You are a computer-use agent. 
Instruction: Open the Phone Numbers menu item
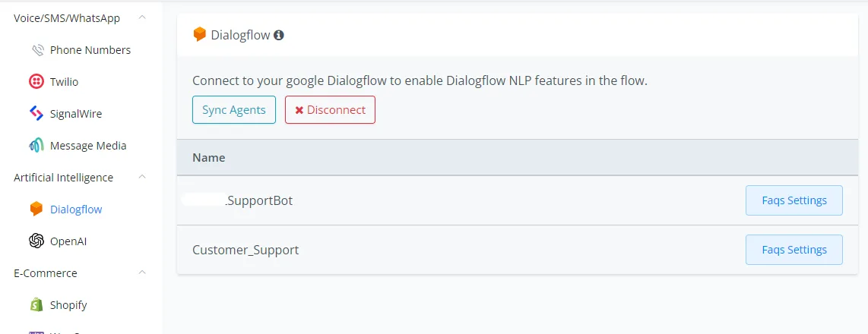point(90,50)
